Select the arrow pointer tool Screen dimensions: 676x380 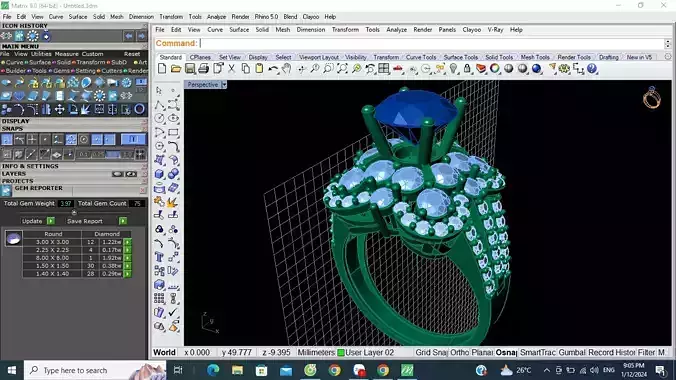[159, 91]
